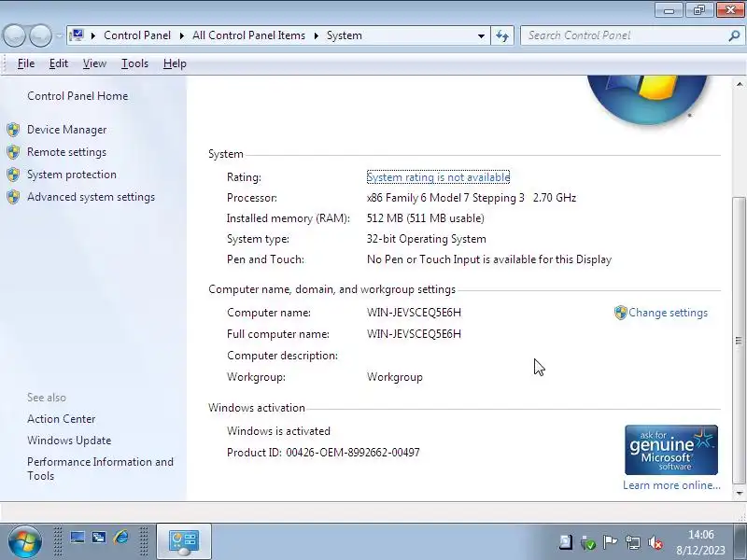The width and height of the screenshot is (747, 560).
Task: Click the Forward navigation button
Action: point(41,35)
